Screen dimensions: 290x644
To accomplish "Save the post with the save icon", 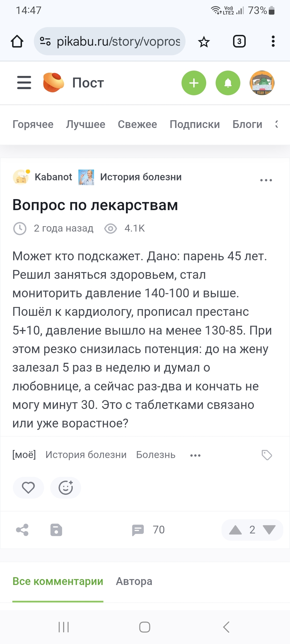I will click(x=56, y=530).
